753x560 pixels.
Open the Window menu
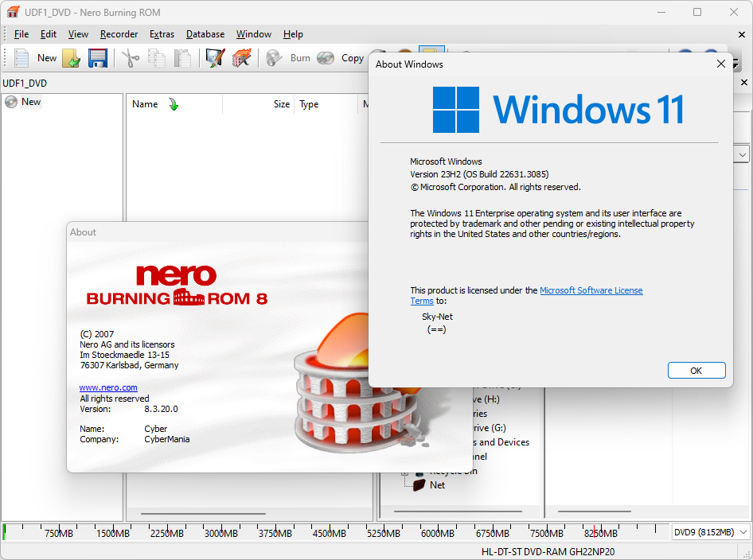(x=254, y=34)
